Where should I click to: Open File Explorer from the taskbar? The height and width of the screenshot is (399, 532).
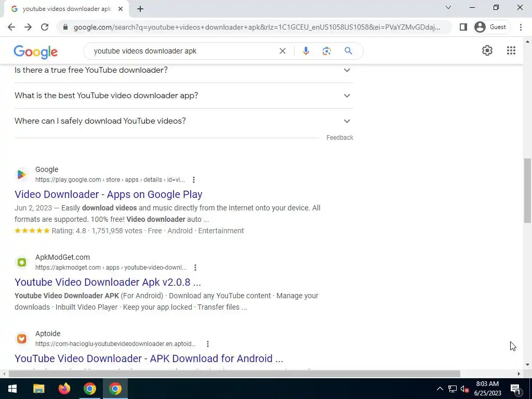pos(38,389)
